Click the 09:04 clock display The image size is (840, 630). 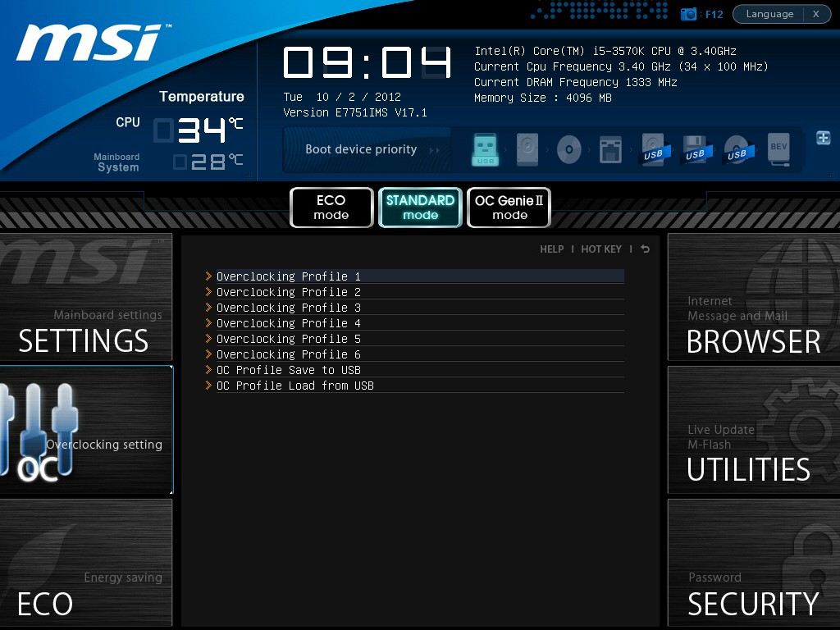(x=367, y=62)
